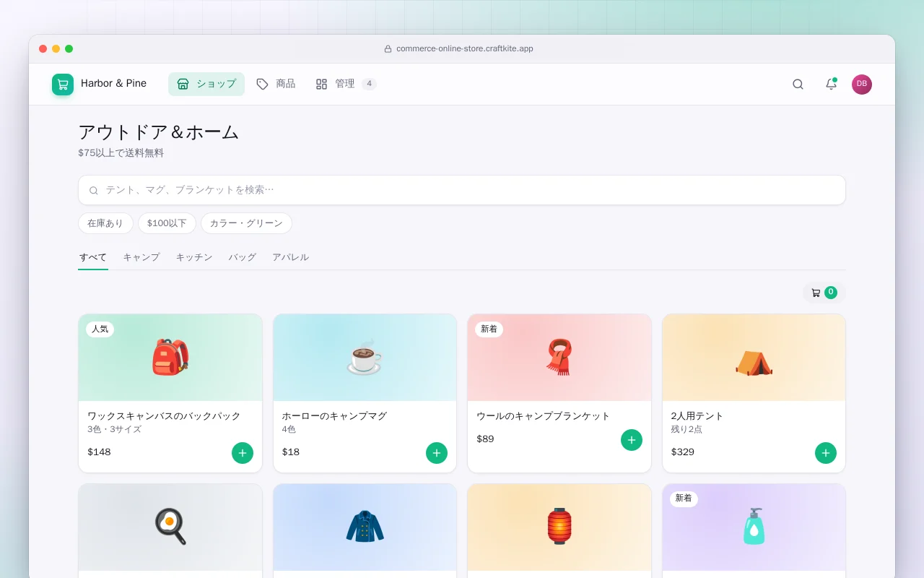The width and height of the screenshot is (924, 578).
Task: Go to the 商品 nav item
Action: (276, 84)
